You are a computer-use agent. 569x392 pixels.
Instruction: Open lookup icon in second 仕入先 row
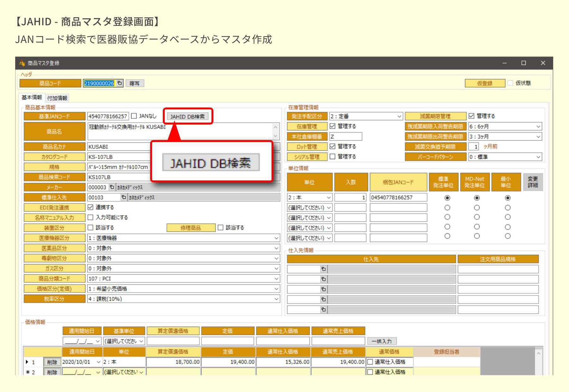[323, 279]
